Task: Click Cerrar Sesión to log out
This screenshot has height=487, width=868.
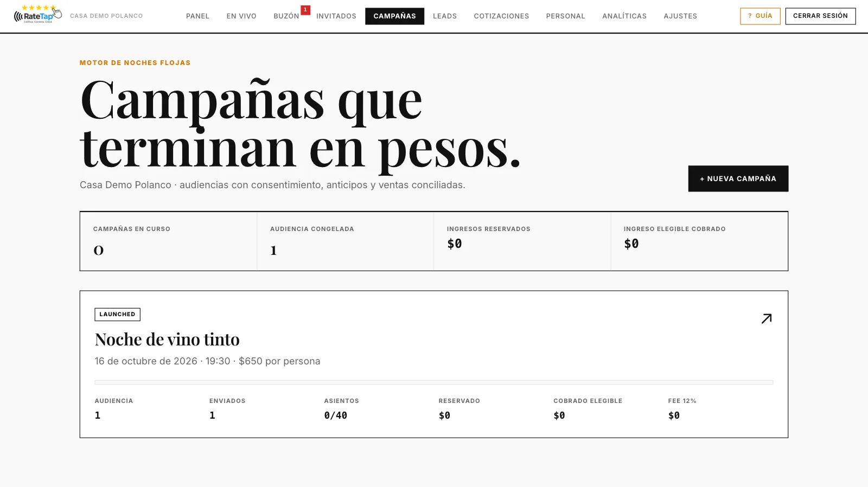Action: pyautogui.click(x=820, y=16)
